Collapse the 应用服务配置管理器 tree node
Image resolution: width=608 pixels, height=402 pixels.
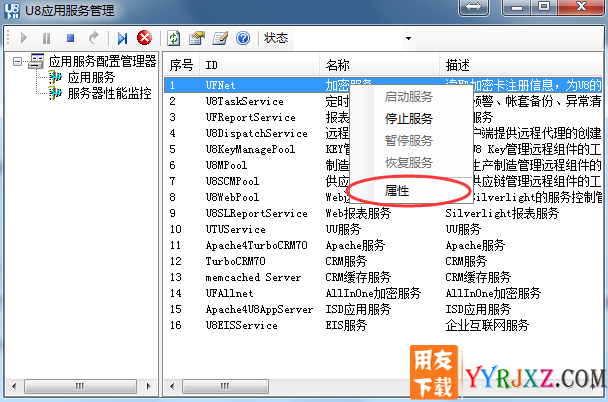(17, 61)
